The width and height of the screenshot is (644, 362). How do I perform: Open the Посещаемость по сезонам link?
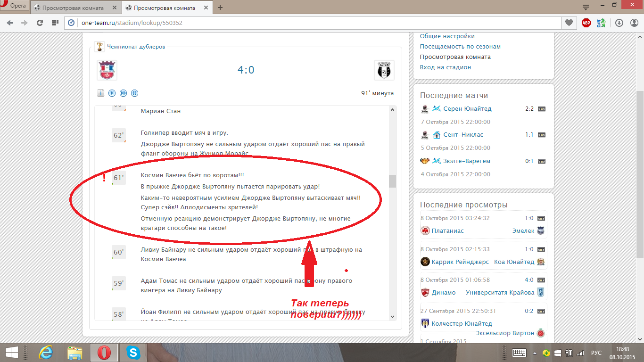click(460, 47)
